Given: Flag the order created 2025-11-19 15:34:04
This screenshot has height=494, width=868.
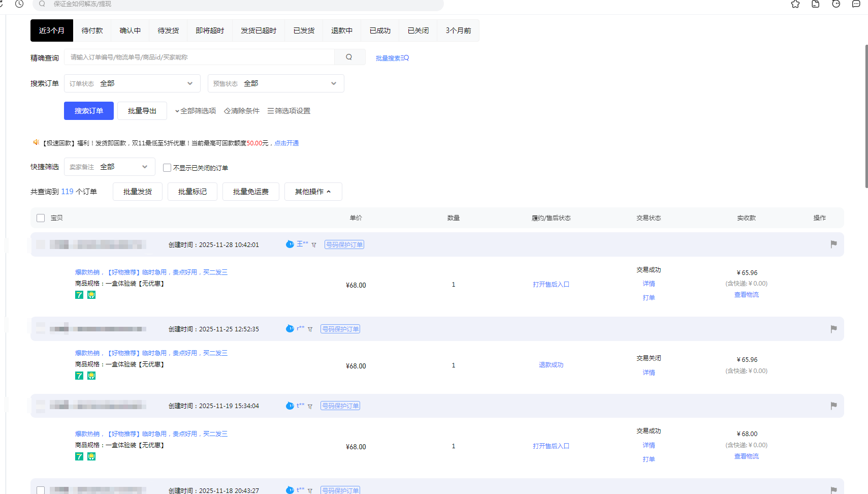Looking at the screenshot, I should pyautogui.click(x=833, y=406).
